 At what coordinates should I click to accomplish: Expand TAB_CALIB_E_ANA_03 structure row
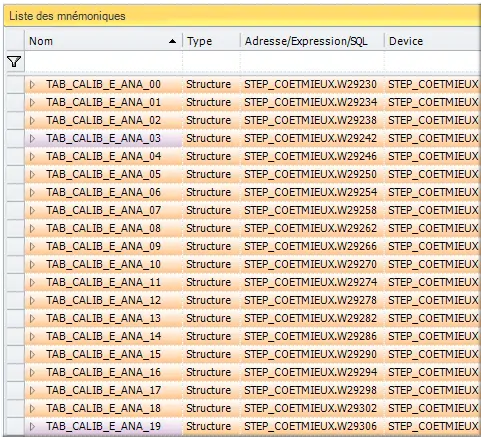[x=32, y=138]
